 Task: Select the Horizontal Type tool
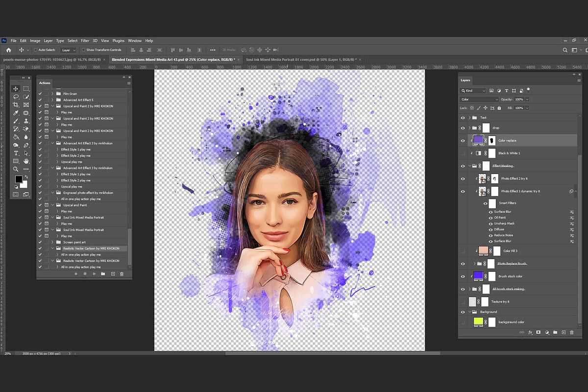click(16, 153)
